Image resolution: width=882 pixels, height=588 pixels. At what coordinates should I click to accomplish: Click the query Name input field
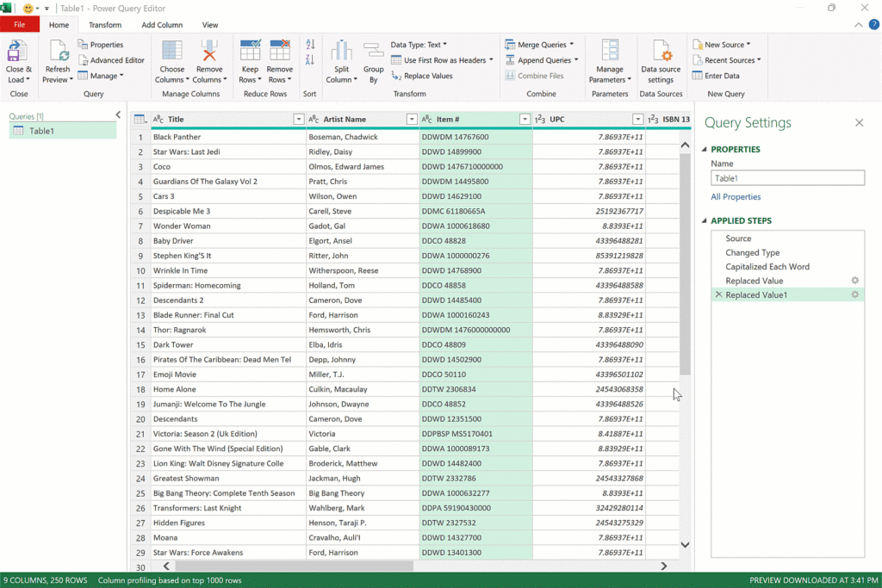coord(787,178)
